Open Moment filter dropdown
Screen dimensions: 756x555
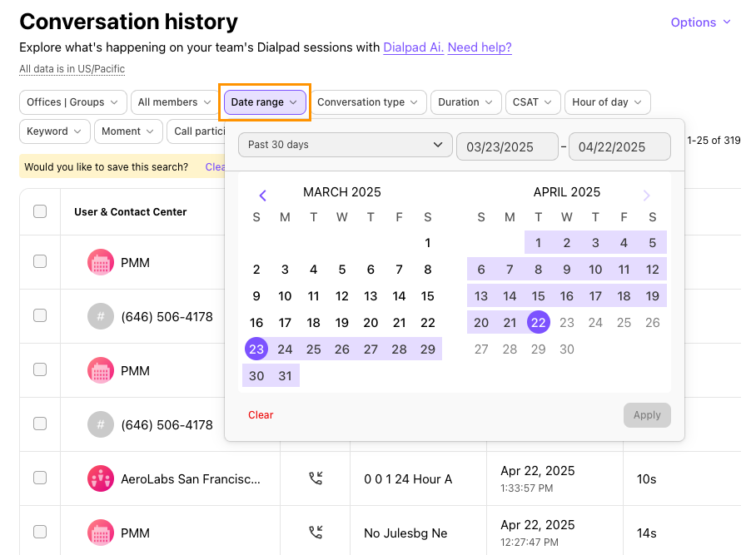[x=128, y=131]
